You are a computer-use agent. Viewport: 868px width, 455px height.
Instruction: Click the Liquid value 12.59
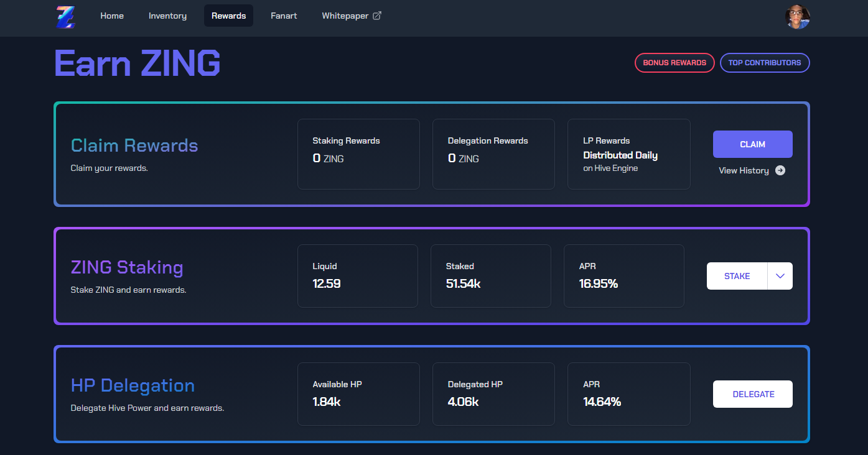pyautogui.click(x=327, y=284)
